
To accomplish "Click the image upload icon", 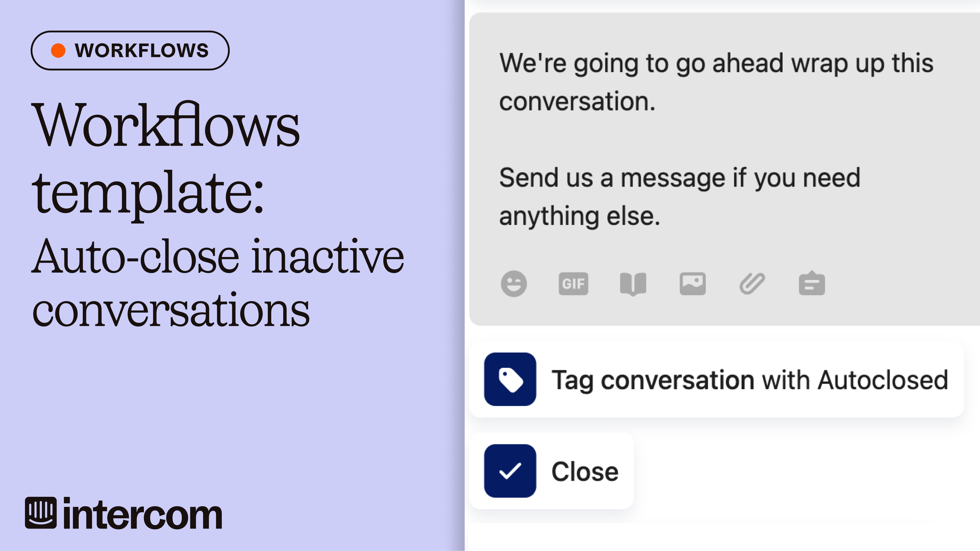I will pos(692,284).
